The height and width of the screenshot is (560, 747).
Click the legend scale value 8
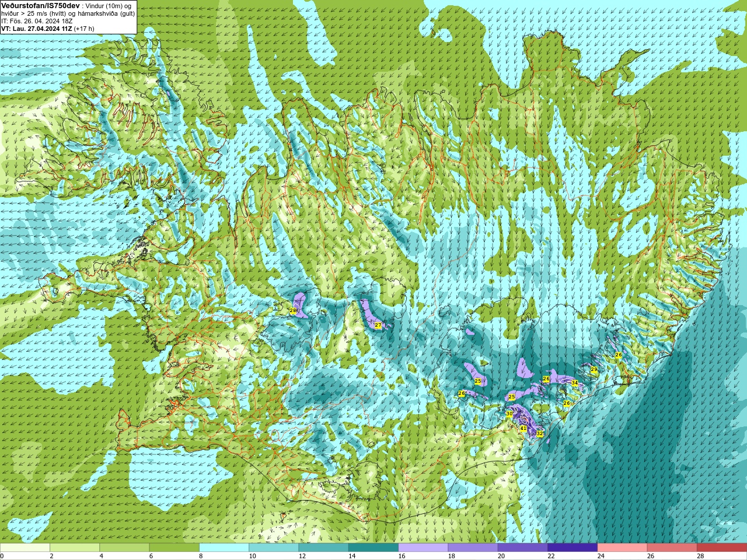pyautogui.click(x=201, y=556)
